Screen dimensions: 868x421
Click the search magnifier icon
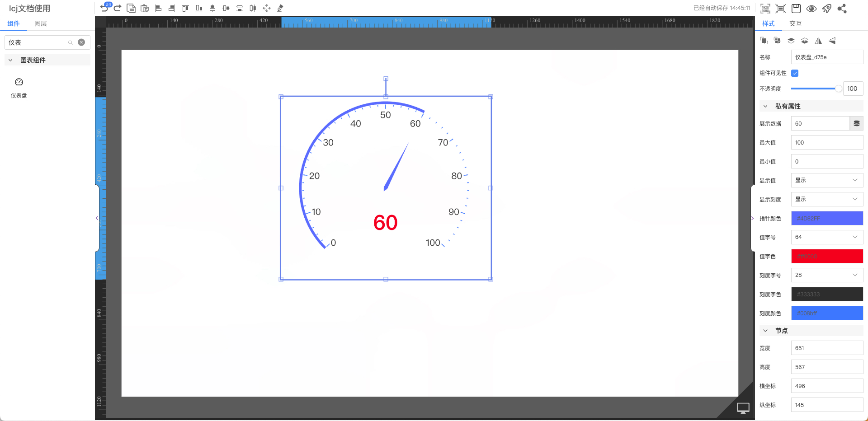click(x=71, y=42)
